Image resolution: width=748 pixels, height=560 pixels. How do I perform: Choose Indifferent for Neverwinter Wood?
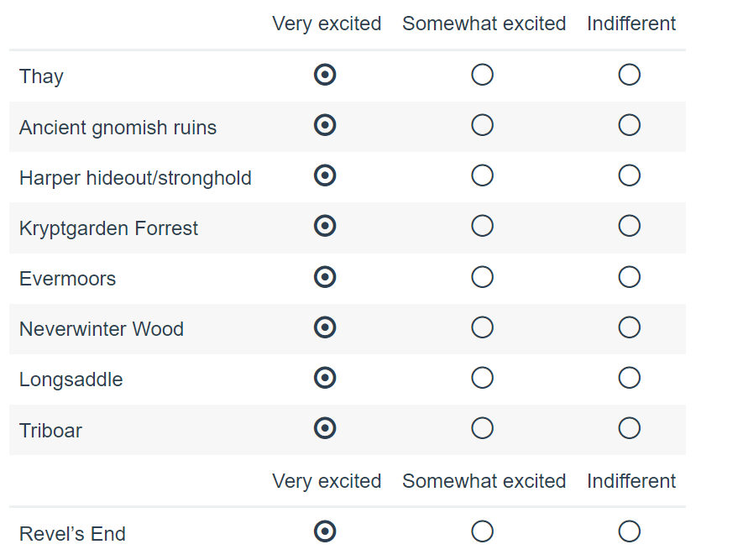point(629,327)
